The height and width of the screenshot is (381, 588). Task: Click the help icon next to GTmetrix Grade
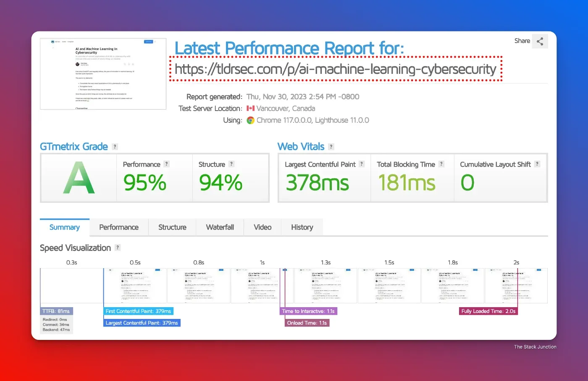point(115,146)
